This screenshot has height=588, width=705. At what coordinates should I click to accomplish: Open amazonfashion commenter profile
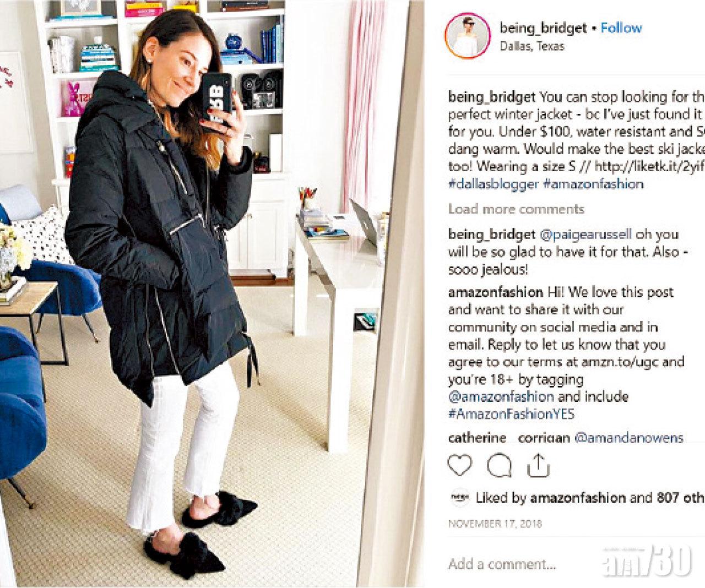495,292
